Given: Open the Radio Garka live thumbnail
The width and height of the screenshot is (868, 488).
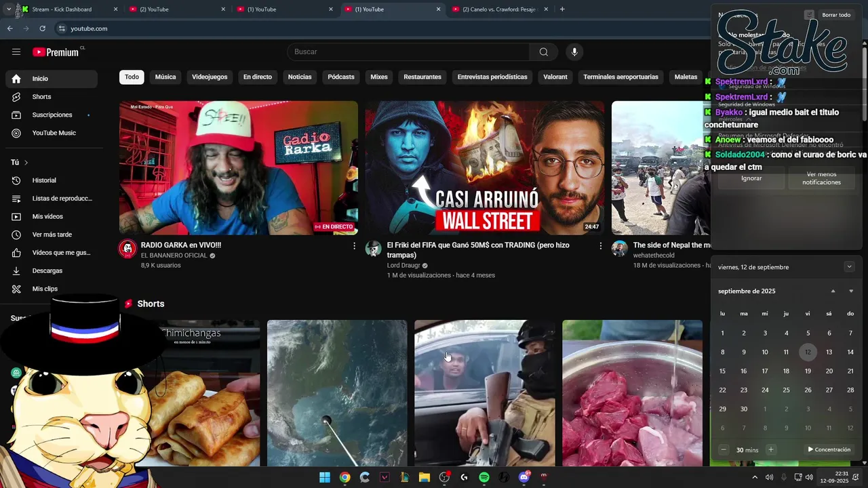Looking at the screenshot, I should 239,168.
